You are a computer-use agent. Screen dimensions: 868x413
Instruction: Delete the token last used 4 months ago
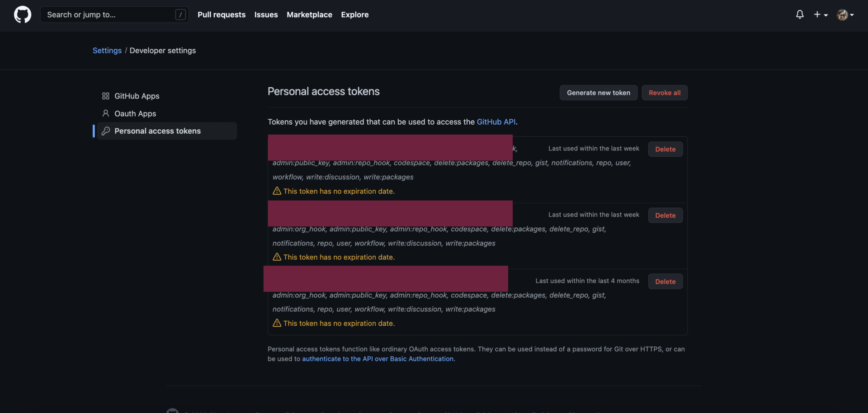665,282
